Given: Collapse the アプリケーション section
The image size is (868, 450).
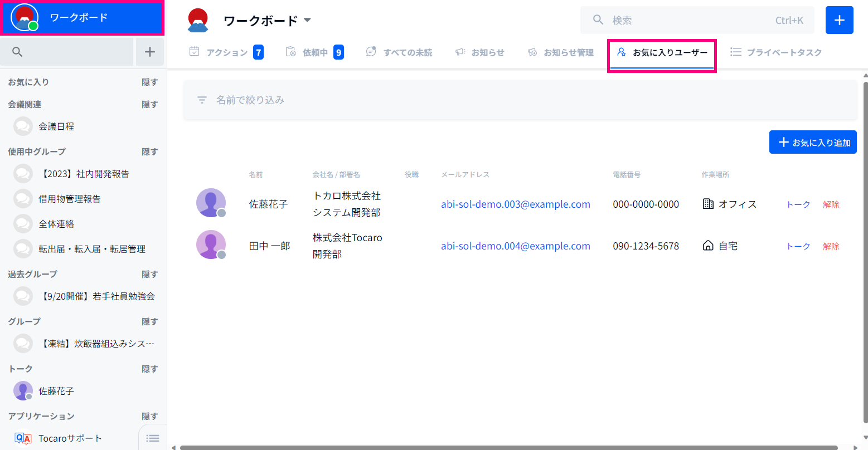Looking at the screenshot, I should tap(149, 415).
